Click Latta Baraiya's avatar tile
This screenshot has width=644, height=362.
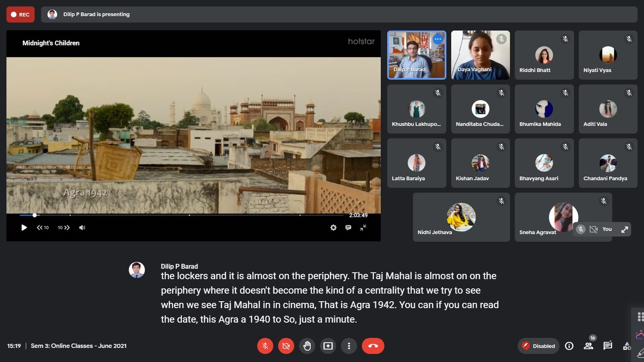click(x=417, y=163)
